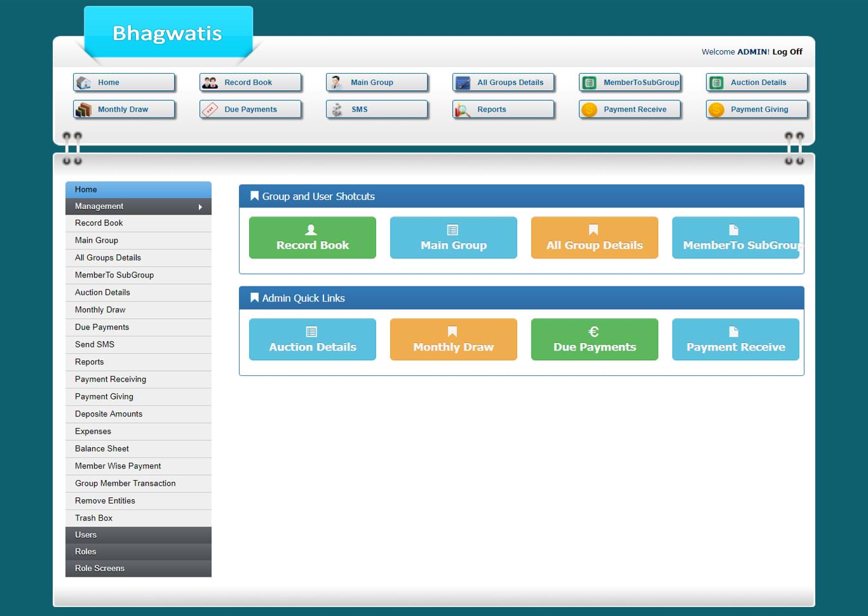The image size is (868, 616).
Task: Select Balance Sheet from the sidebar menu
Action: pos(102,449)
